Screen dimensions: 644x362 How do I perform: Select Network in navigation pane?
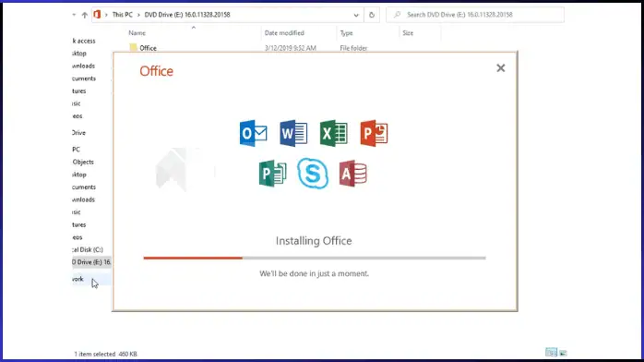click(x=78, y=279)
